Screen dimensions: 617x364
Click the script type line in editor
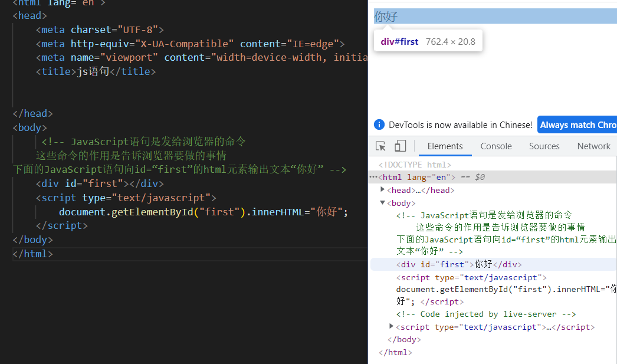click(126, 198)
